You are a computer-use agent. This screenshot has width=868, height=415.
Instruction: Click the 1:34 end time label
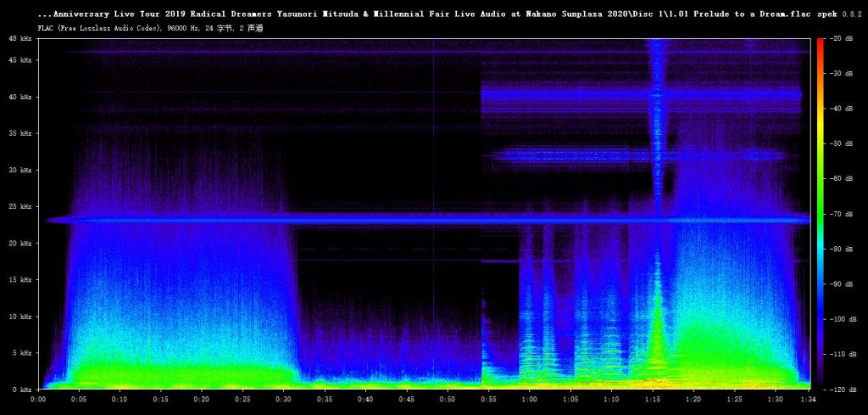[x=809, y=399]
